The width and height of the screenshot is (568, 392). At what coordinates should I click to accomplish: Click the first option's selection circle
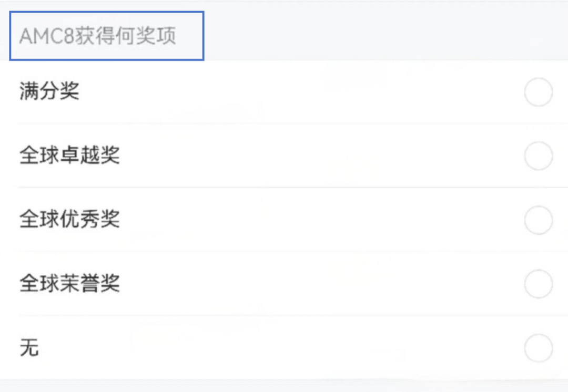point(539,91)
